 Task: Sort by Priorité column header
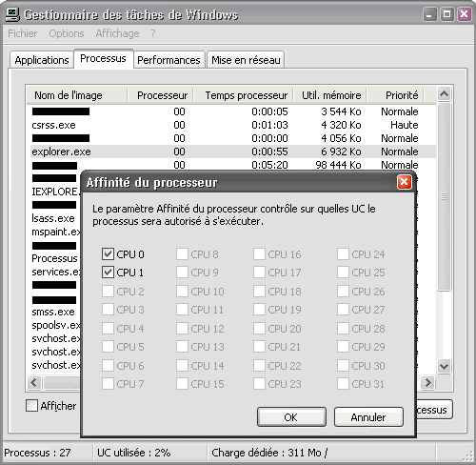pyautogui.click(x=395, y=95)
